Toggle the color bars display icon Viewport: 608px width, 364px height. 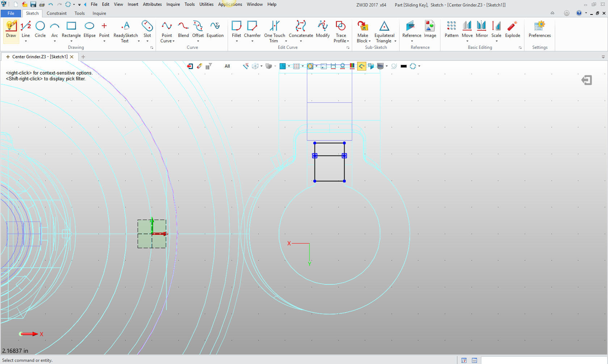pos(352,66)
